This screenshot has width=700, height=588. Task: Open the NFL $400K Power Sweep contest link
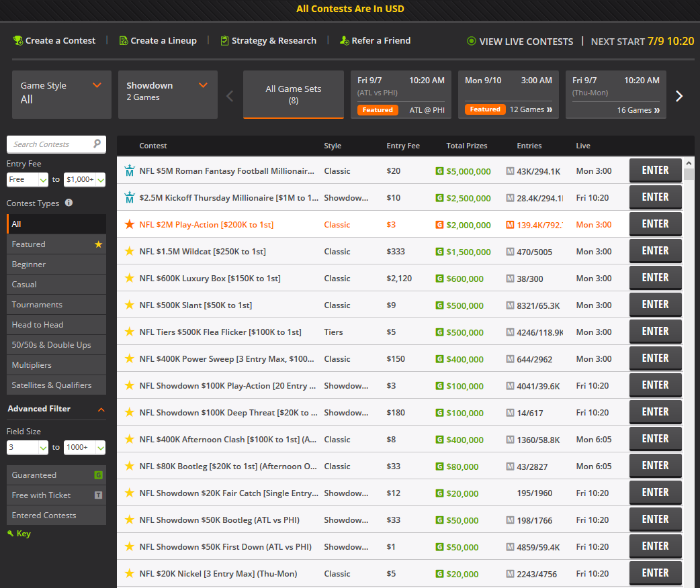[226, 358]
